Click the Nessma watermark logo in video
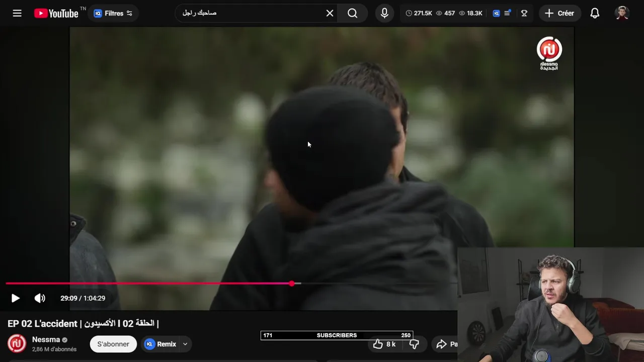Screen dimensions: 644x362 click(x=549, y=53)
